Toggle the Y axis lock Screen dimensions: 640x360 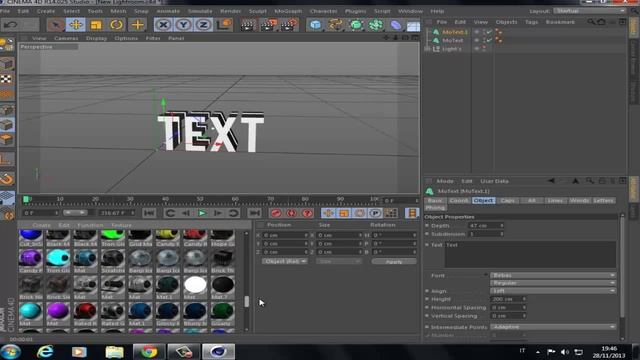(183, 25)
